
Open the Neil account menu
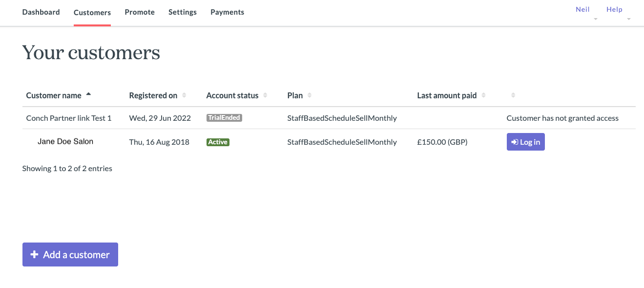tap(582, 9)
